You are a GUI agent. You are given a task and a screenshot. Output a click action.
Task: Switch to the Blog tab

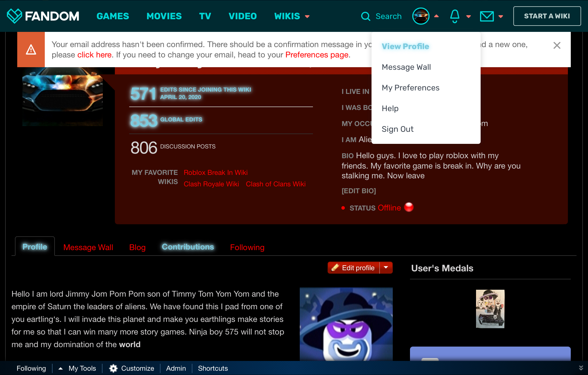(137, 248)
